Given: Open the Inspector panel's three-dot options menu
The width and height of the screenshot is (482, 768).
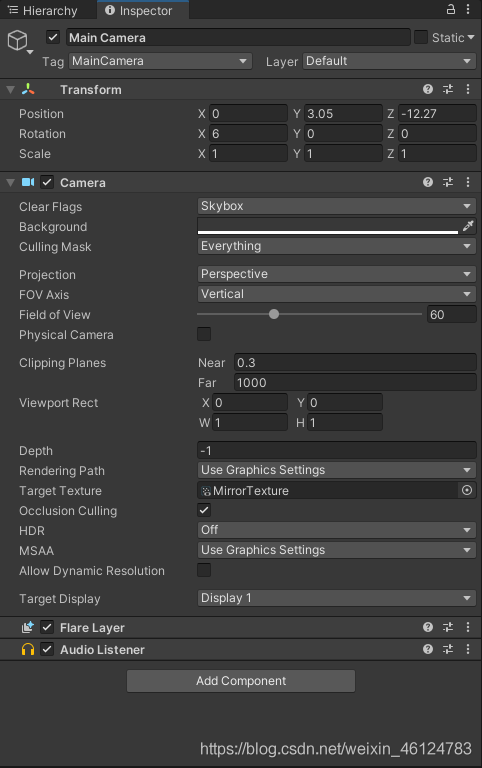Looking at the screenshot, I should point(468,9).
